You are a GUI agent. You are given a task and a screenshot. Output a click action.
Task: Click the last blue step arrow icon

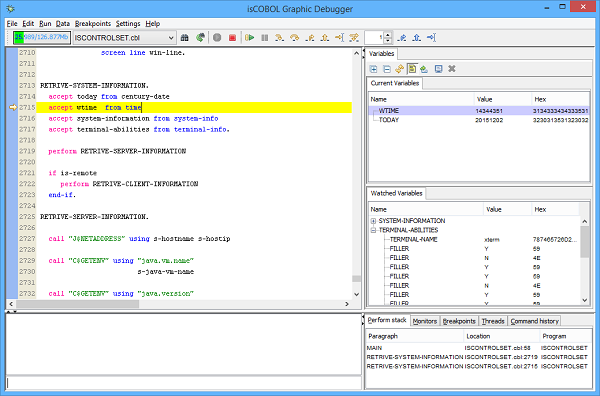coord(431,37)
